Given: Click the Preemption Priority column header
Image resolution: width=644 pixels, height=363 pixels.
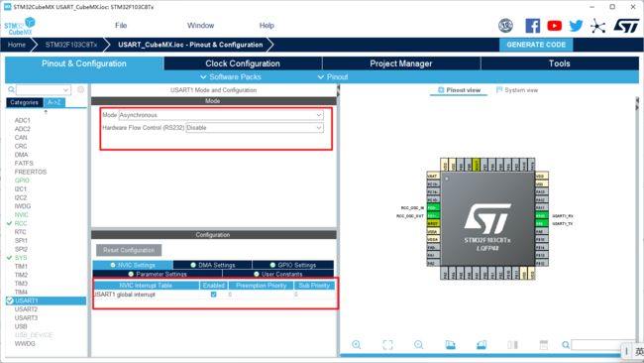Looking at the screenshot, I should (x=261, y=286).
